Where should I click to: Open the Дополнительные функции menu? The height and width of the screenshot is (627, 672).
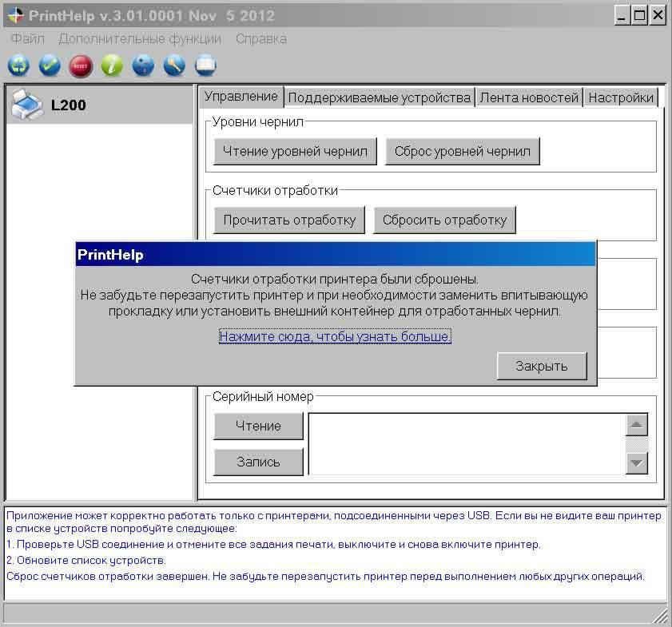tap(140, 38)
